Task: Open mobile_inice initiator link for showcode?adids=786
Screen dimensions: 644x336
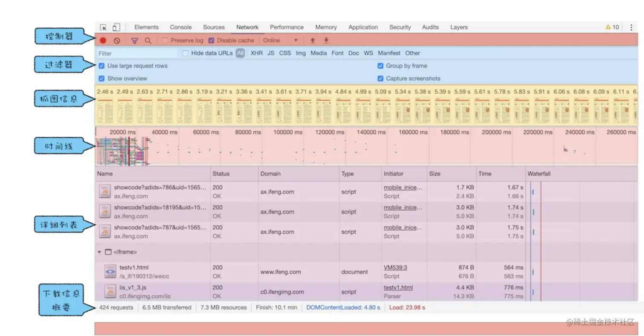Action: [x=403, y=187]
